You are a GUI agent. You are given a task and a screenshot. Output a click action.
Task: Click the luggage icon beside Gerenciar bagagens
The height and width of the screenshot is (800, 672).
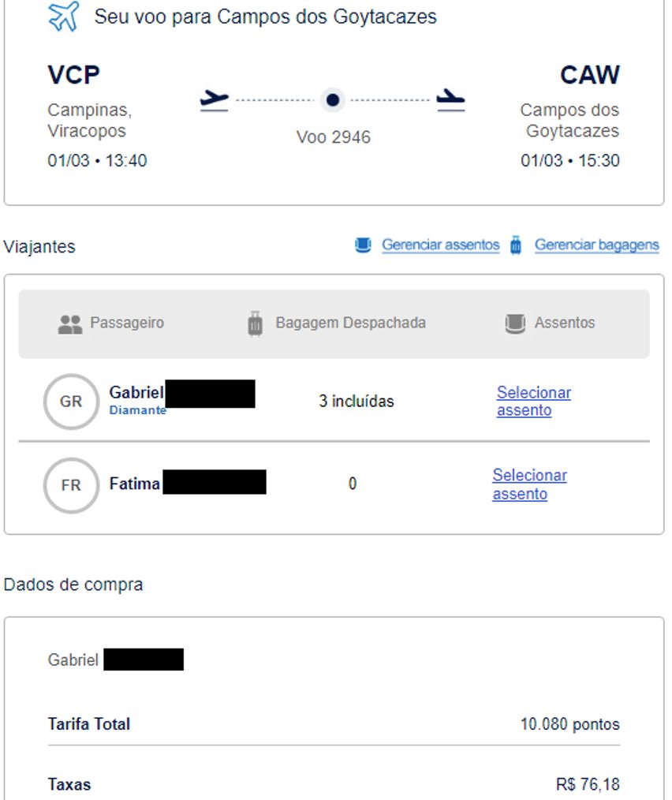coord(516,245)
